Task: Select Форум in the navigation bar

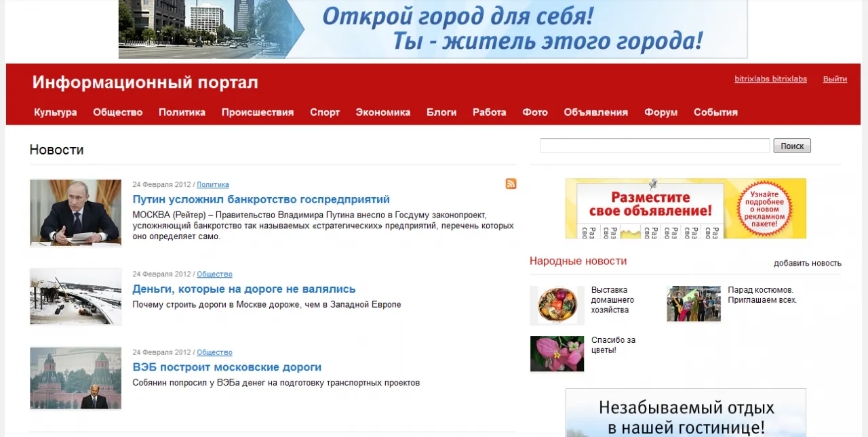Action: point(660,112)
